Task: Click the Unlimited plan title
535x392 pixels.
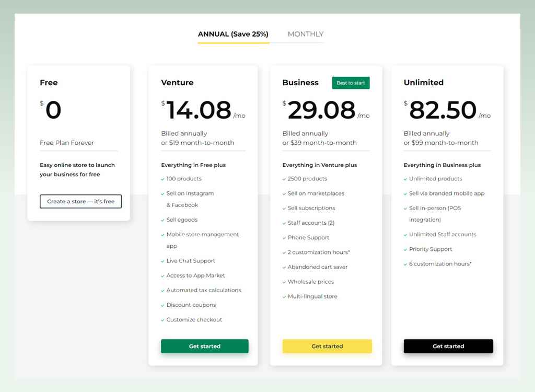Action: [x=423, y=83]
